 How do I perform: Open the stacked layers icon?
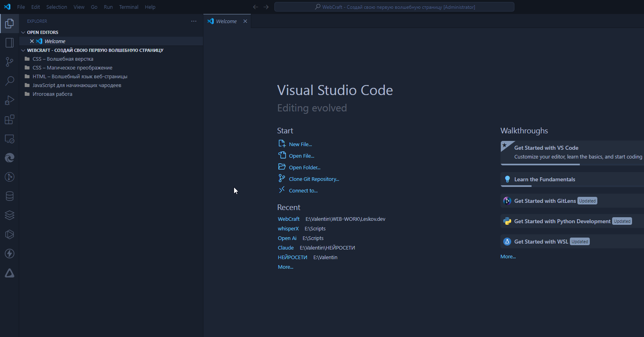click(x=10, y=215)
